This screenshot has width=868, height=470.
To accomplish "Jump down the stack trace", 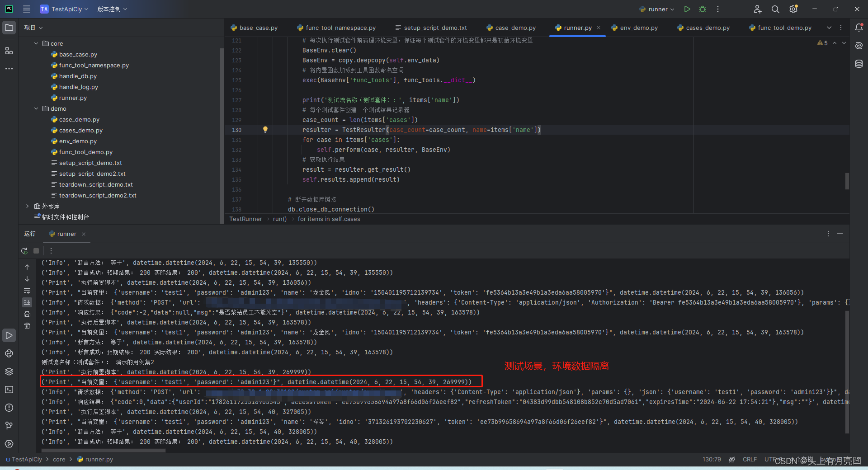I will tap(27, 279).
